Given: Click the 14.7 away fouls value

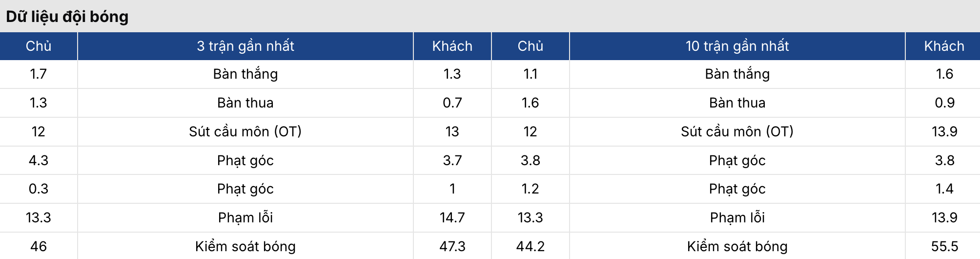Looking at the screenshot, I should [x=452, y=217].
